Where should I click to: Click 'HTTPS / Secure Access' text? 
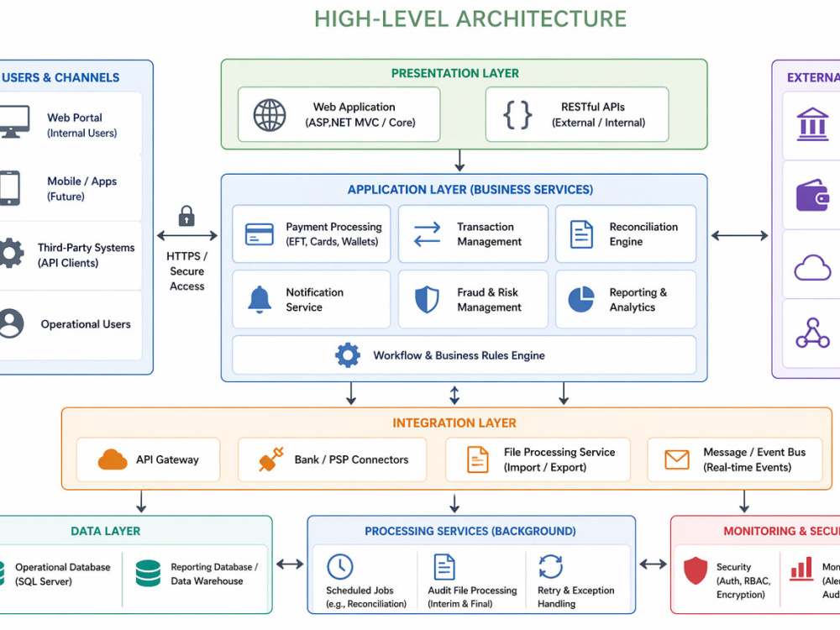tap(187, 271)
